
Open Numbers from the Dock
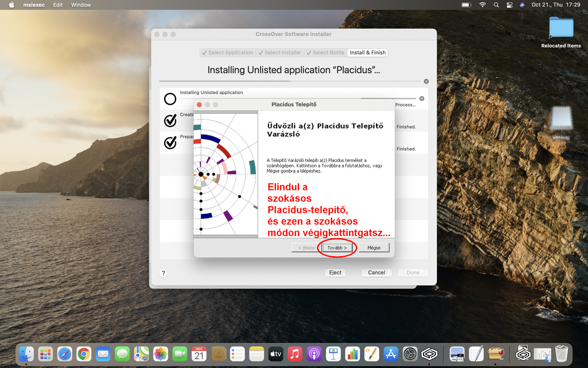pyautogui.click(x=352, y=354)
